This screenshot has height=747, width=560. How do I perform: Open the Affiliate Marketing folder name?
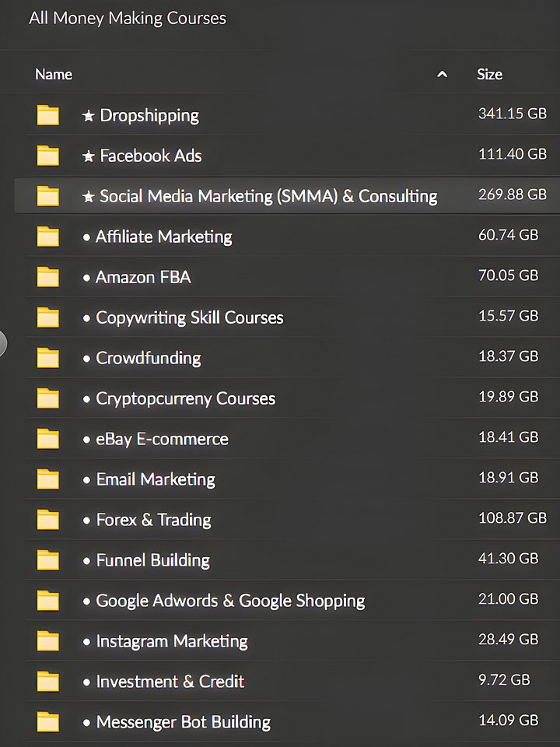coord(163,237)
